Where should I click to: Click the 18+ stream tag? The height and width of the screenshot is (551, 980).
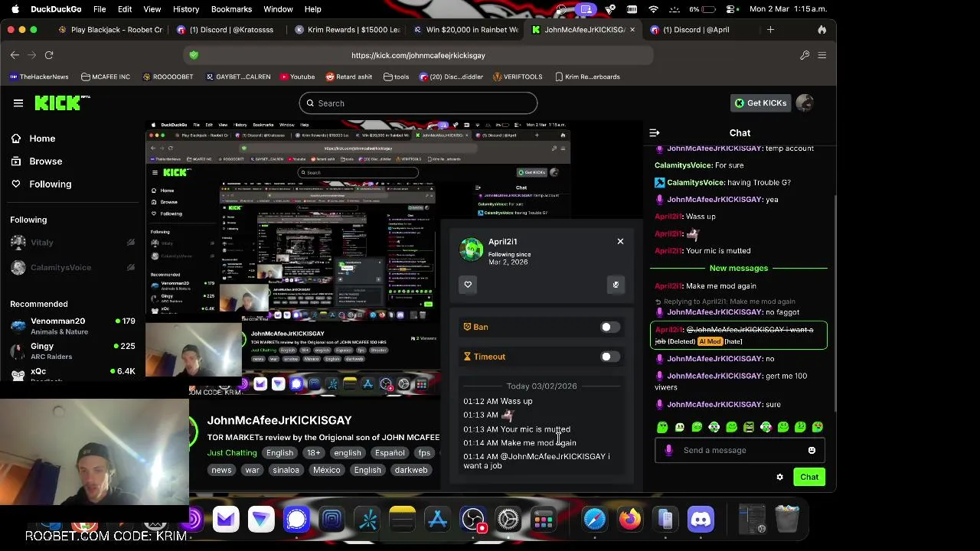(x=314, y=453)
